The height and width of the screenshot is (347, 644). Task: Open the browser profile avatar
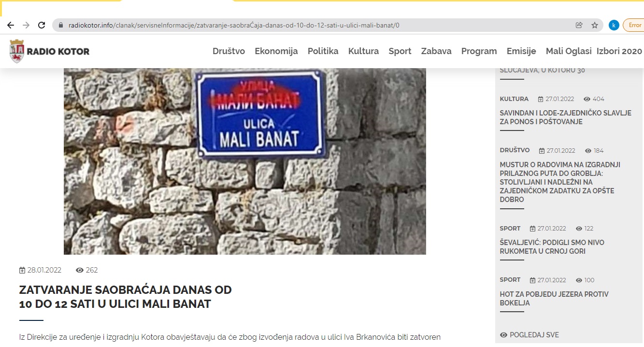pos(614,25)
